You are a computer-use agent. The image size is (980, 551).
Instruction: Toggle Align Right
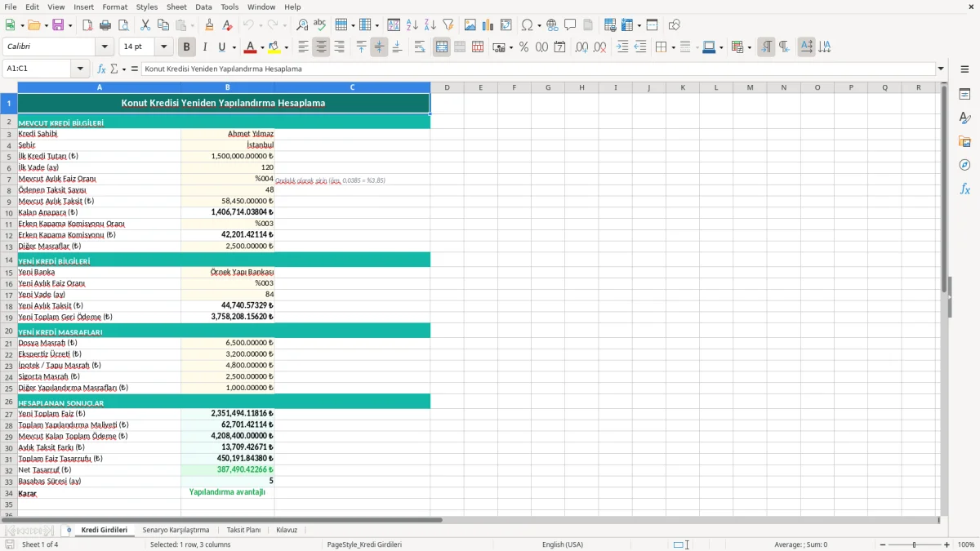[339, 47]
